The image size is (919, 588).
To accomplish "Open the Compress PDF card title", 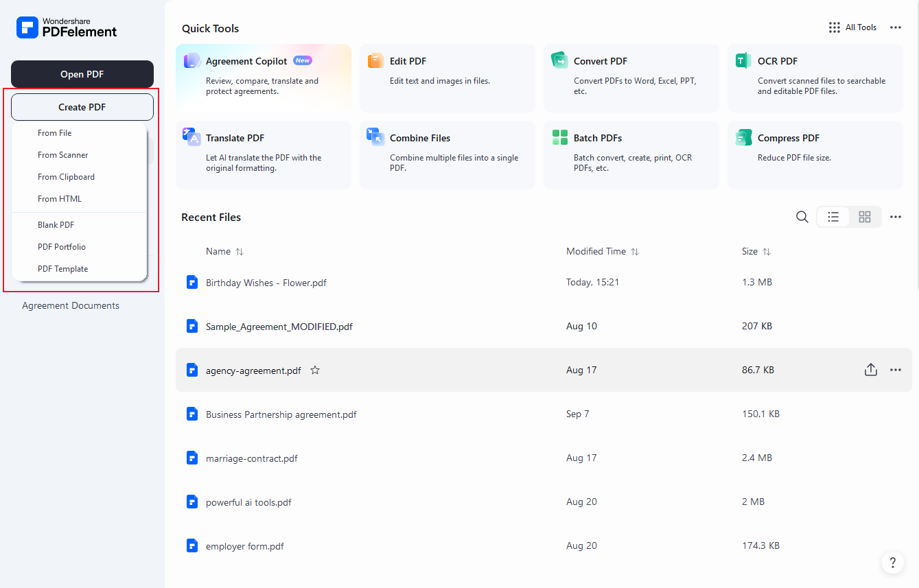I will [789, 138].
